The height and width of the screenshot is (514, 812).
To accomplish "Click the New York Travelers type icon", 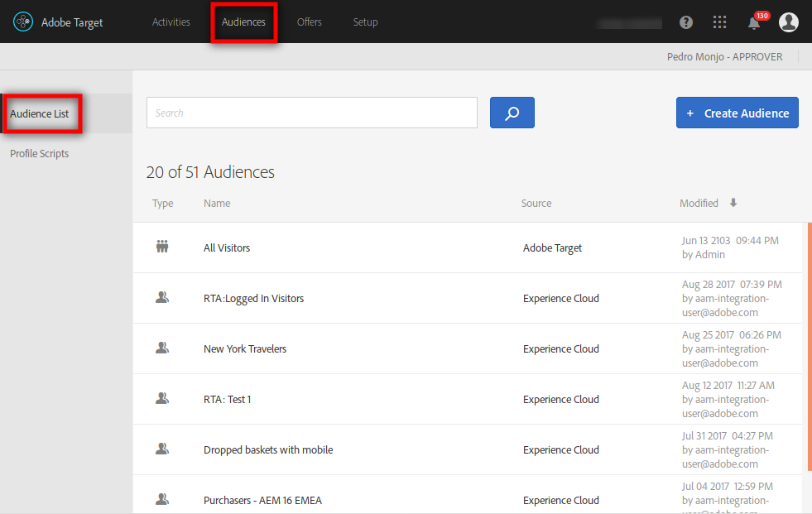I will (162, 348).
